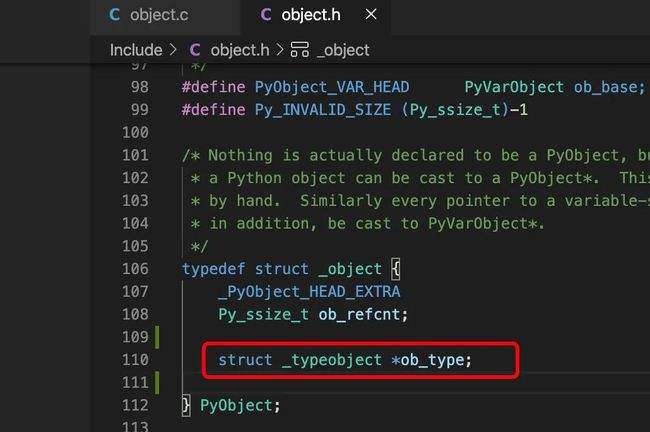Screen dimensions: 650x432
Task: Click the struct symbol icon in breadcrumb
Action: [300, 50]
